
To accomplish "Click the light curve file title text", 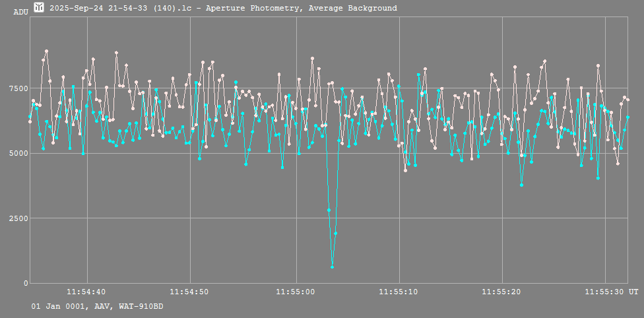I will pyautogui.click(x=223, y=9).
